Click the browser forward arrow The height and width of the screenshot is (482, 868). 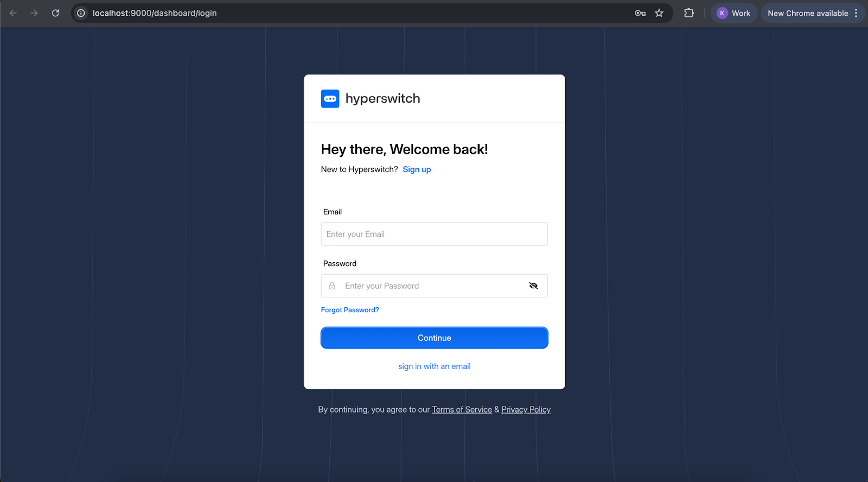tap(34, 13)
